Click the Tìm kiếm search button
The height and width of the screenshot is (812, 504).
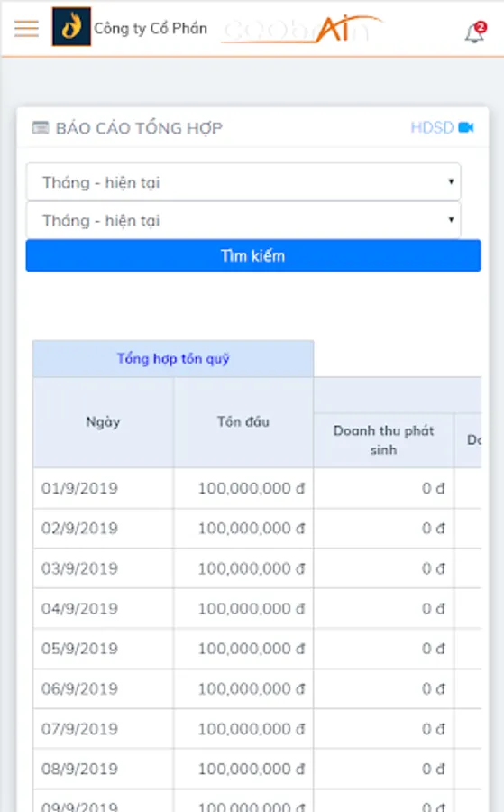(253, 255)
